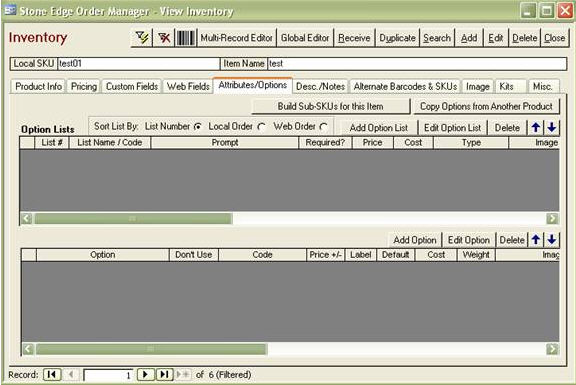Viewport: 576px width, 385px height.
Task: Click the Weight column header
Action: [x=476, y=255]
